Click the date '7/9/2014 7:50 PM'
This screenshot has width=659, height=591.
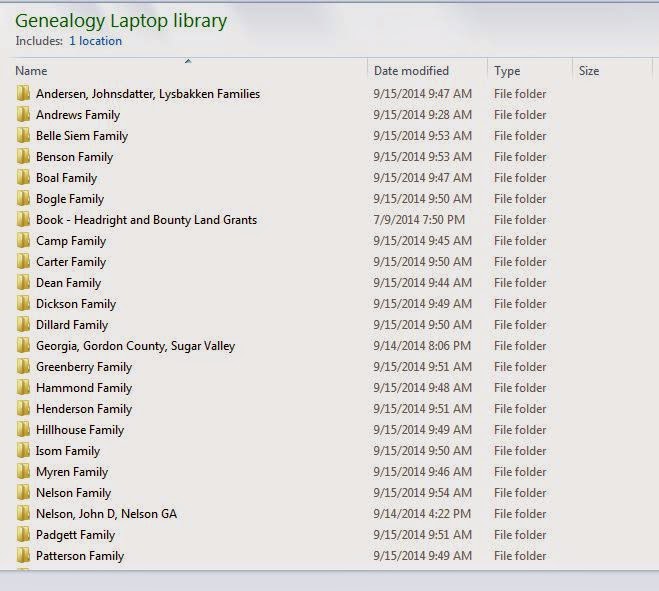(419, 219)
